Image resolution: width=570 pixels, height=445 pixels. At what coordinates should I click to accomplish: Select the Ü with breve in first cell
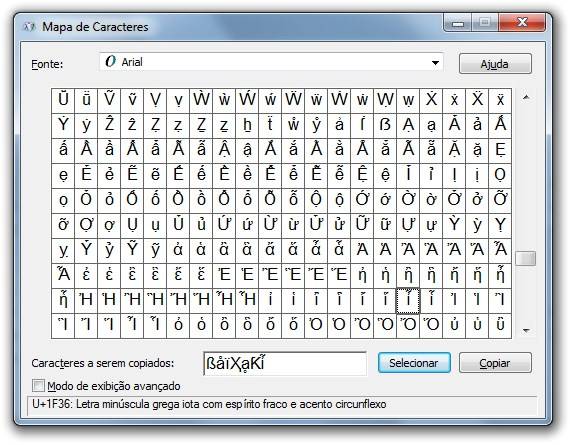point(63,100)
